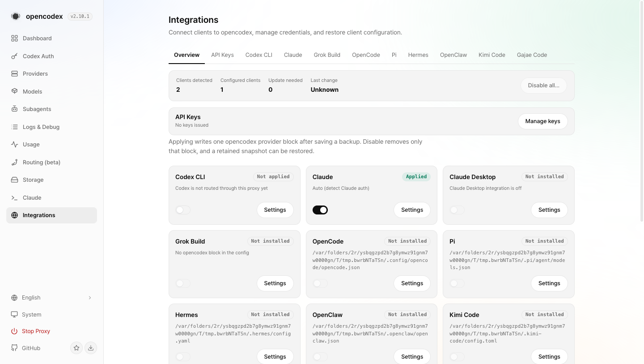This screenshot has width=644, height=364.
Task: Click the "Auto (detect Claude auth)" text
Action: [341, 188]
